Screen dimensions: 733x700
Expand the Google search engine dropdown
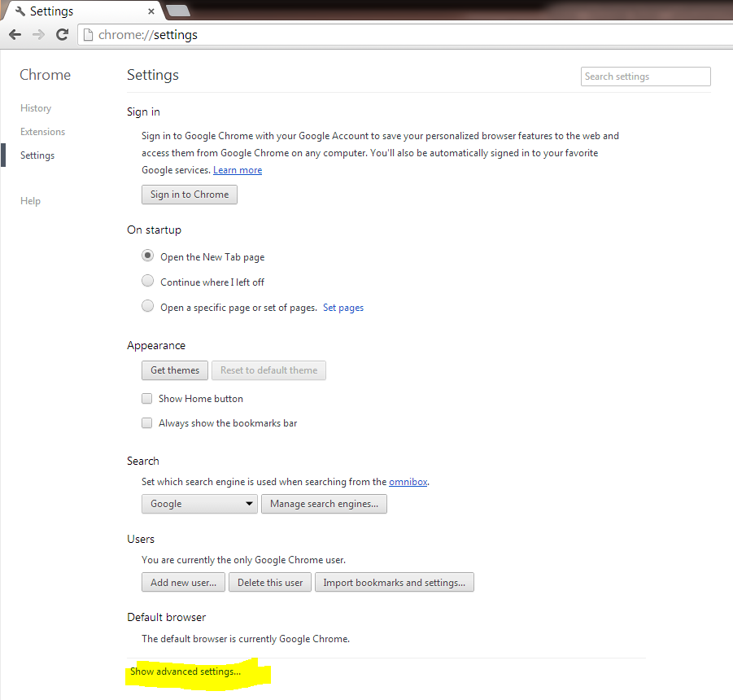pyautogui.click(x=199, y=504)
